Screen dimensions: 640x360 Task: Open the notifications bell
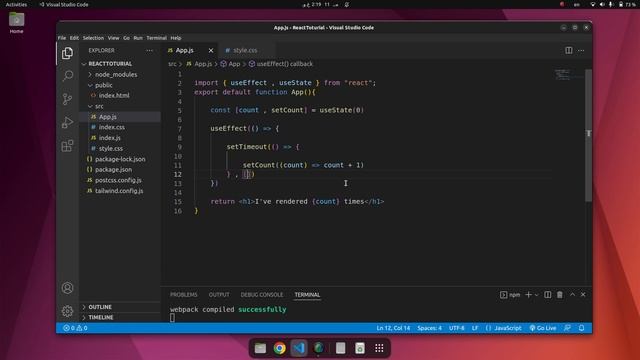click(582, 328)
